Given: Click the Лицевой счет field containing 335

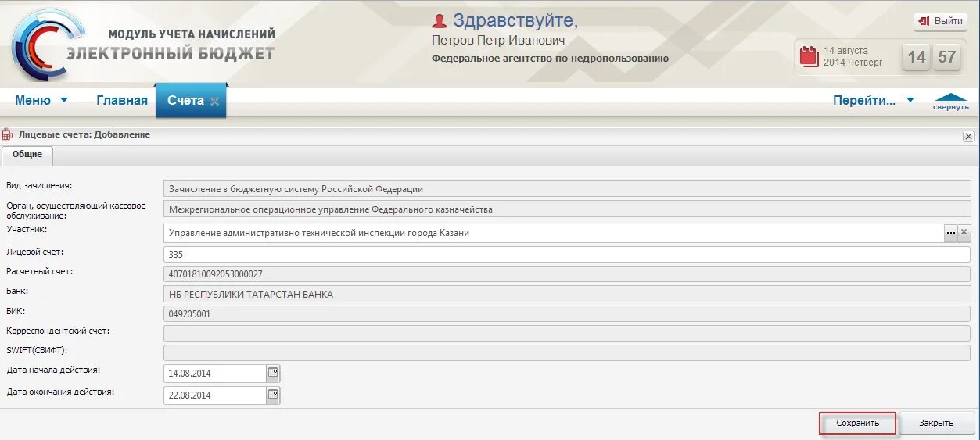Looking at the screenshot, I should pos(567,255).
